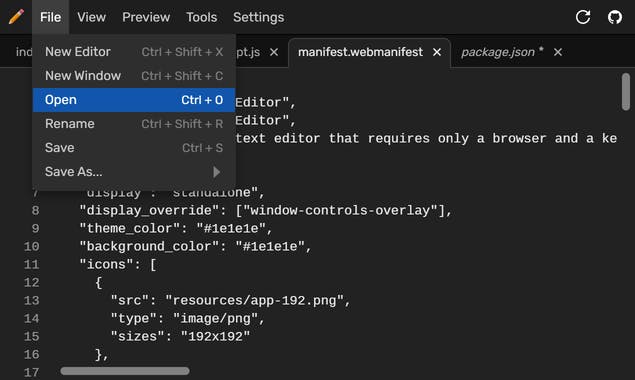This screenshot has width=635, height=380.
Task: Open the Tools menu
Action: pos(202,17)
